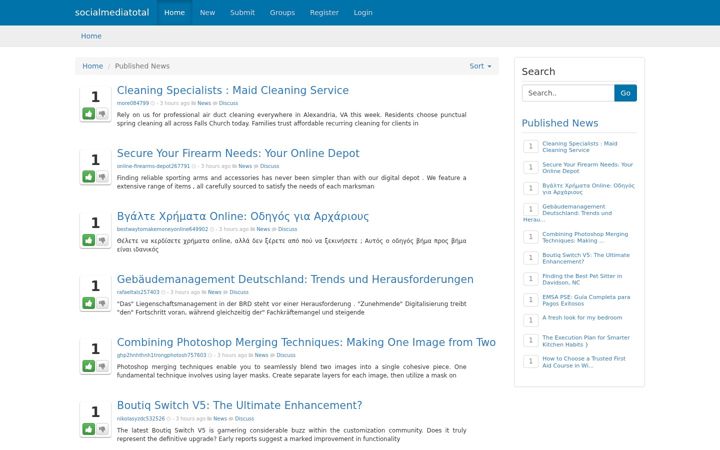The width and height of the screenshot is (720, 450).
Task: Open the Βγάλτε Χρήματα Online article title
Action: click(242, 216)
